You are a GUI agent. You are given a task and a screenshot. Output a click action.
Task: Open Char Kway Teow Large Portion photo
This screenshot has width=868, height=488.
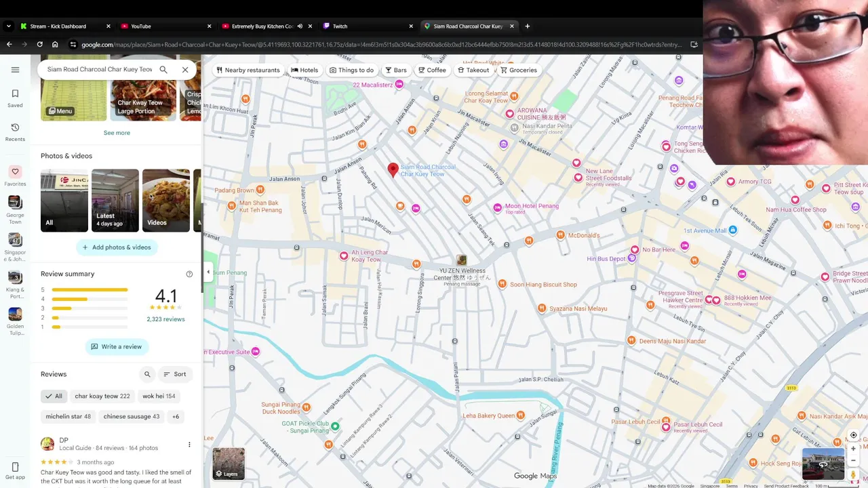point(143,100)
